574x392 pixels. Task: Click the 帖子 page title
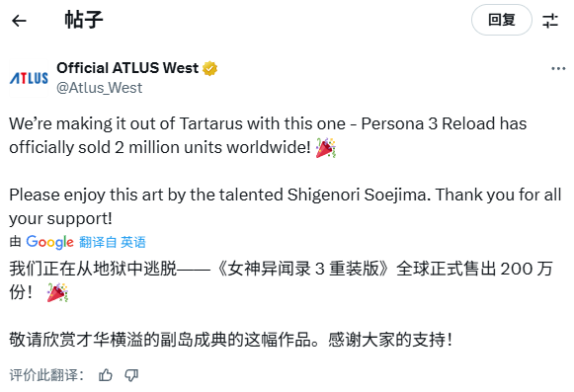click(84, 20)
